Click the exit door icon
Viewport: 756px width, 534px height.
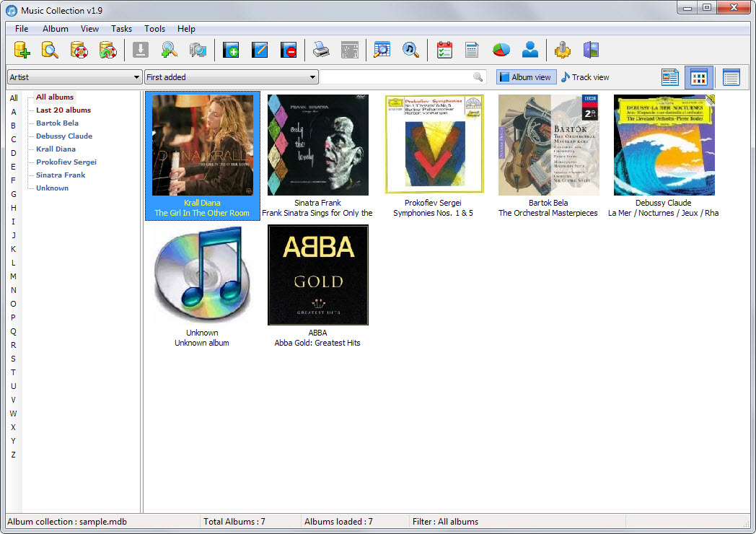591,50
